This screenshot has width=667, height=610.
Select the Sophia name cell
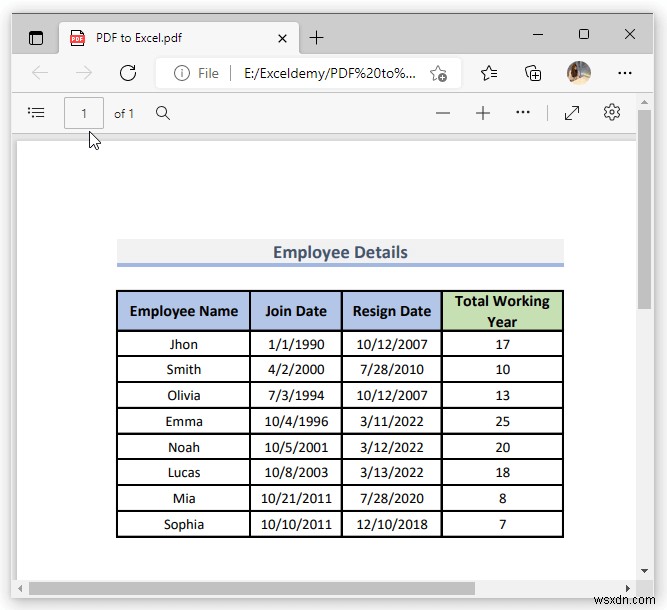[184, 524]
